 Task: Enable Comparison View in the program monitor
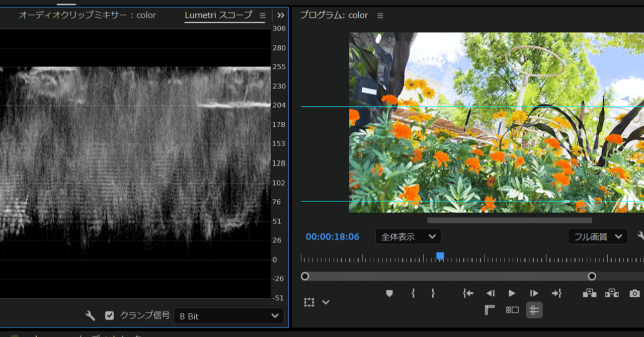pyautogui.click(x=512, y=310)
